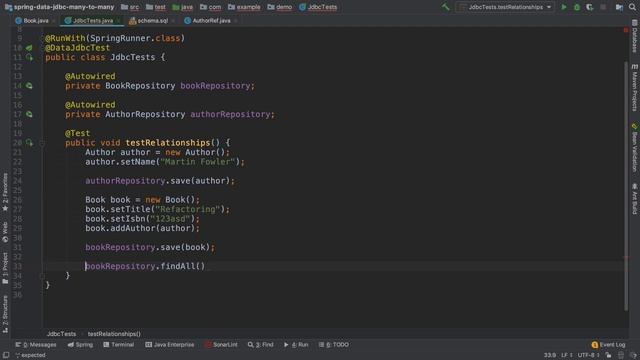
Task: Click the example package breadcrumb
Action: 244,7
